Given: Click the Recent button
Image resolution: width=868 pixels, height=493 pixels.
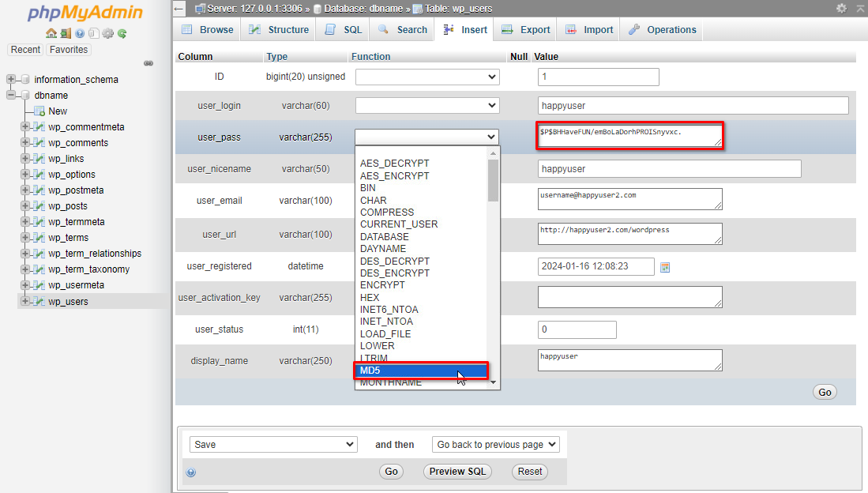Looking at the screenshot, I should coord(25,49).
